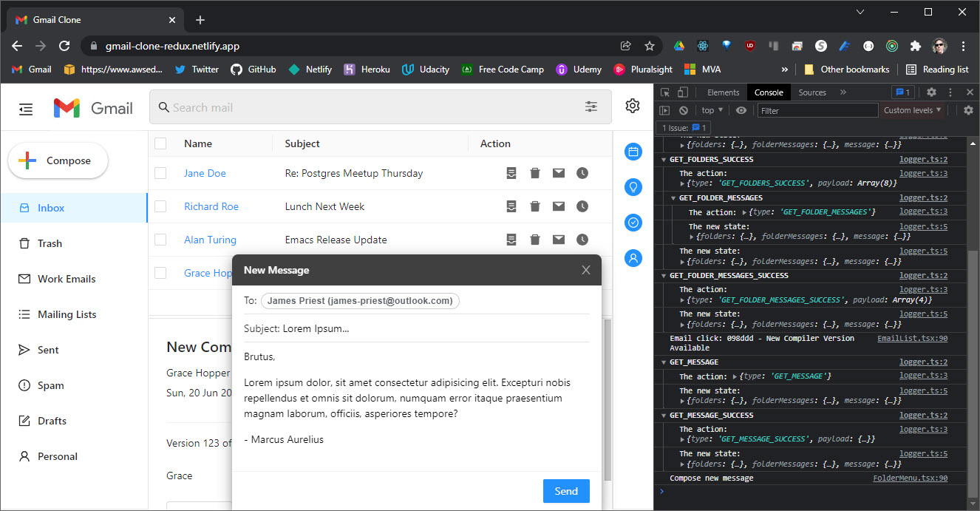Toggle the Gmail sidebar hamburger menu
This screenshot has width=980, height=511.
[26, 109]
